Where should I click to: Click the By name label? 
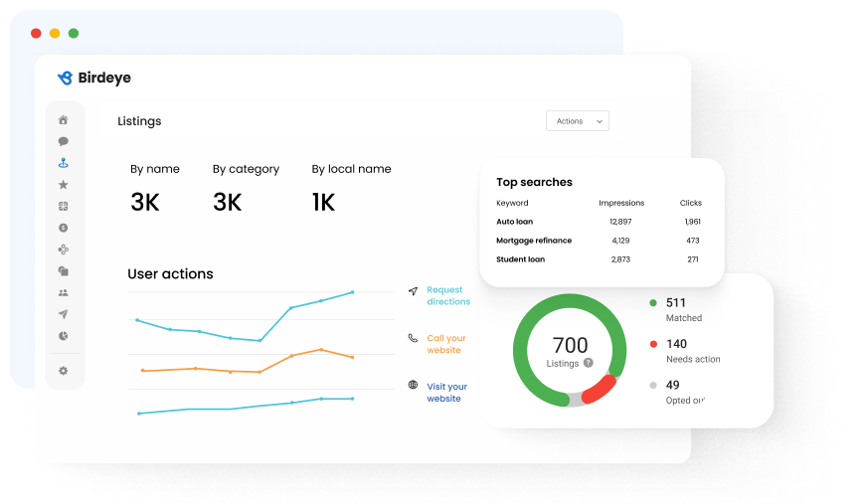click(x=155, y=169)
